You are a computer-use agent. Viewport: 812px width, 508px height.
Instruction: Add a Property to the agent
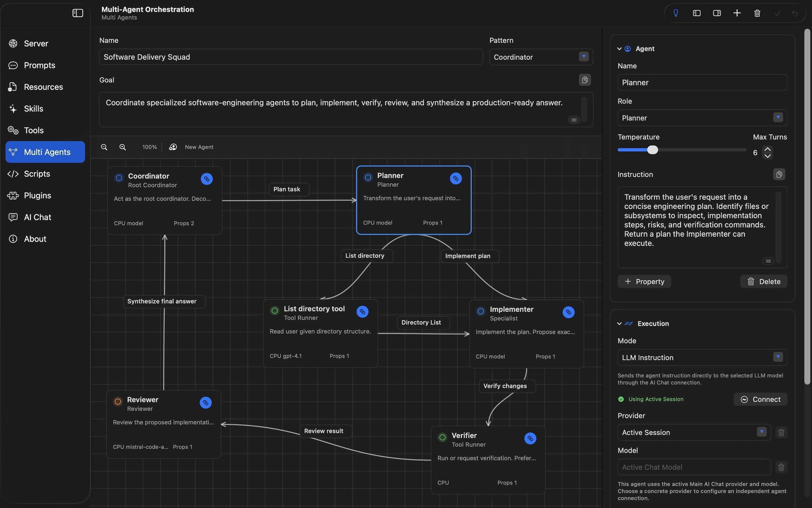(x=644, y=282)
